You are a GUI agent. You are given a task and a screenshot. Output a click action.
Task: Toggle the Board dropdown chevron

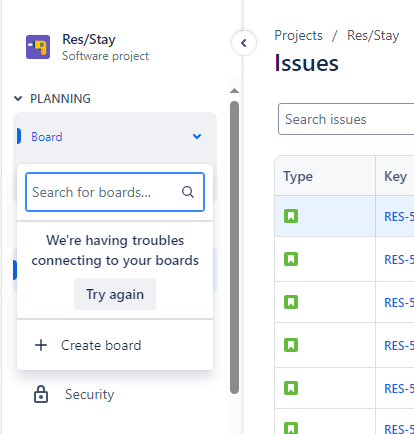(x=197, y=136)
